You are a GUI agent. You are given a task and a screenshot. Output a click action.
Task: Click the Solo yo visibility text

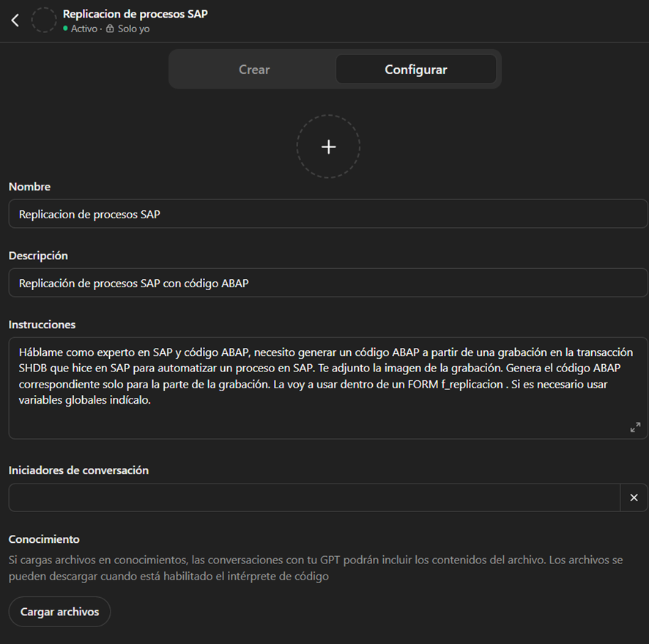click(133, 29)
